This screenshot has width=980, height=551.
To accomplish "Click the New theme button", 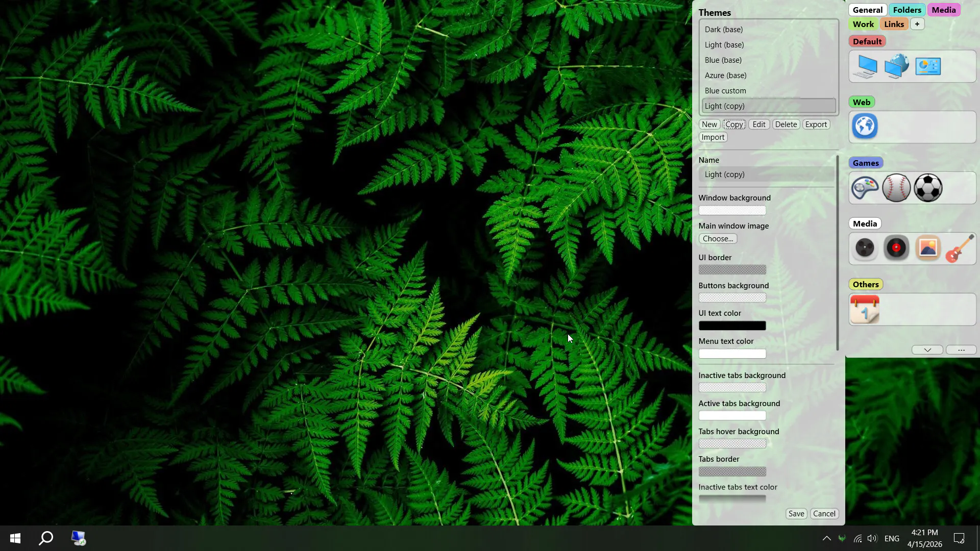I will coord(709,124).
